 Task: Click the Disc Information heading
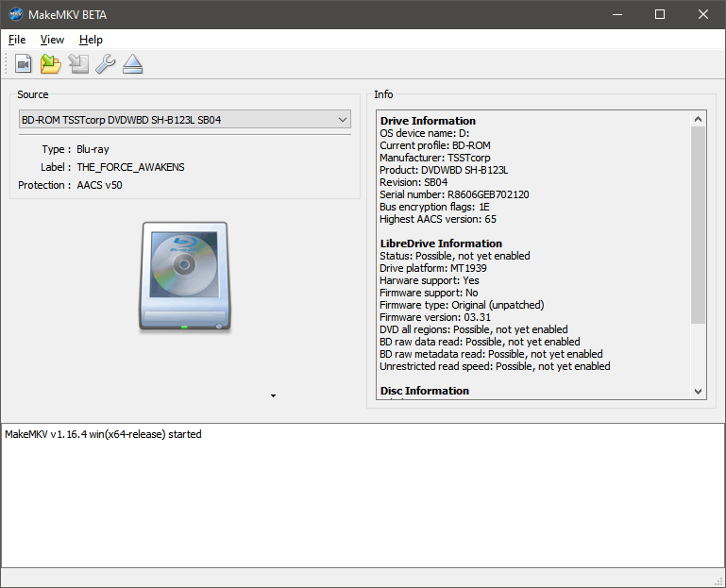click(425, 391)
